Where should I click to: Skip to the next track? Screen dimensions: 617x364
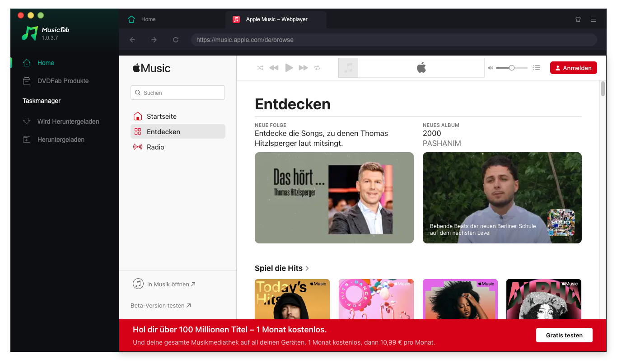click(x=303, y=68)
